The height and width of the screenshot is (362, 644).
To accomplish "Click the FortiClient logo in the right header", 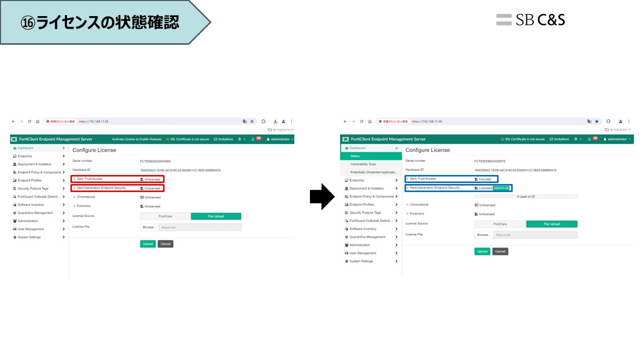I will click(x=346, y=139).
